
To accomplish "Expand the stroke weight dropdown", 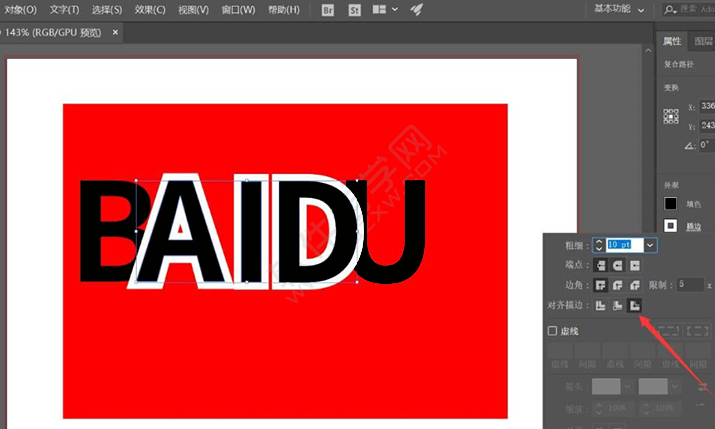I will pos(650,245).
